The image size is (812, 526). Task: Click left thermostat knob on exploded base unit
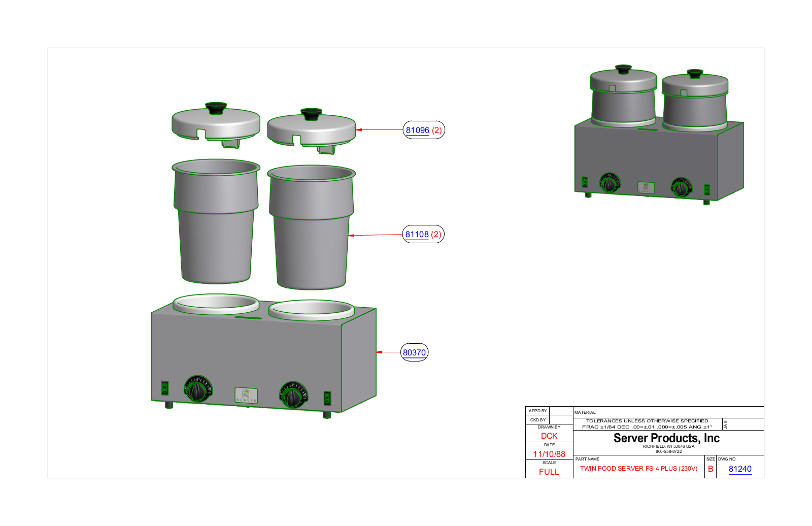198,389
